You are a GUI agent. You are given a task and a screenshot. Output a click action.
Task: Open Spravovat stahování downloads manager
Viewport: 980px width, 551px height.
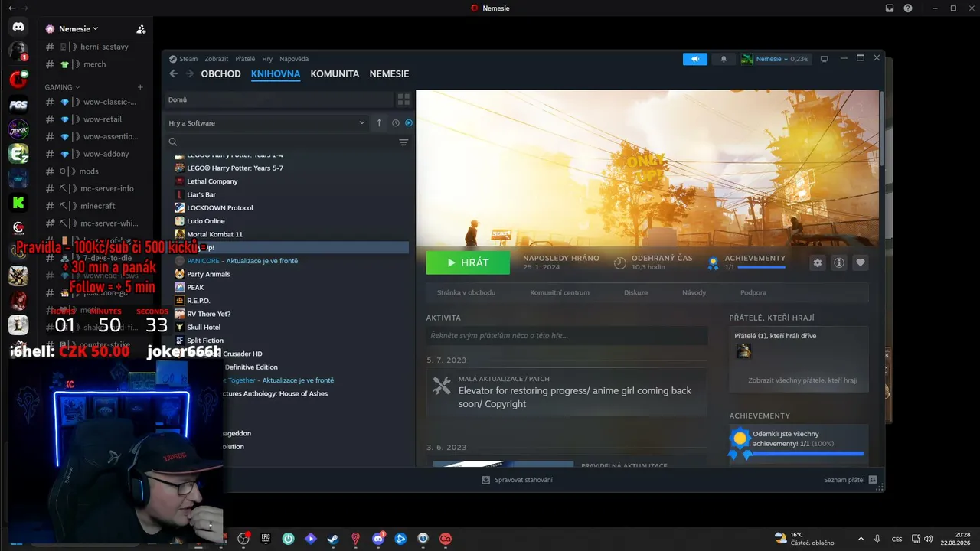coord(517,480)
